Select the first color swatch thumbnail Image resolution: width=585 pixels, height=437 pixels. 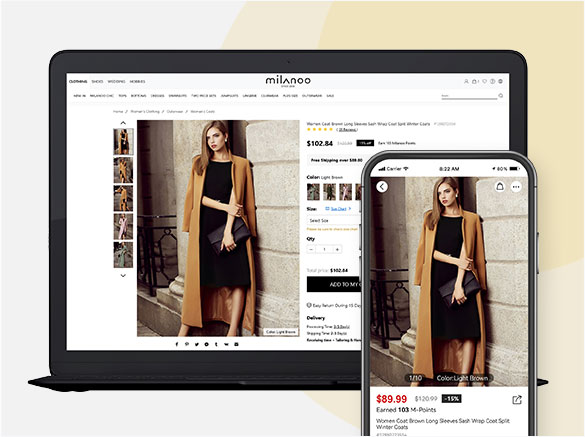pos(313,192)
